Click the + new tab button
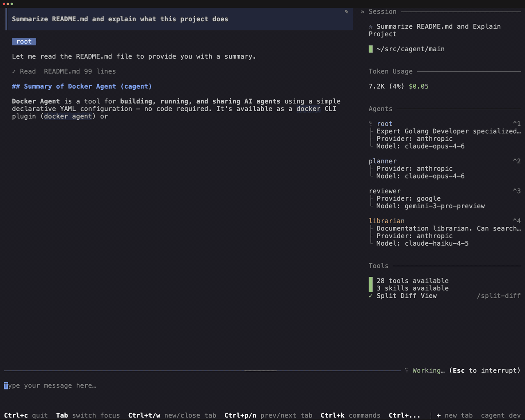Image resolution: width=525 pixels, height=420 pixels. point(454,415)
